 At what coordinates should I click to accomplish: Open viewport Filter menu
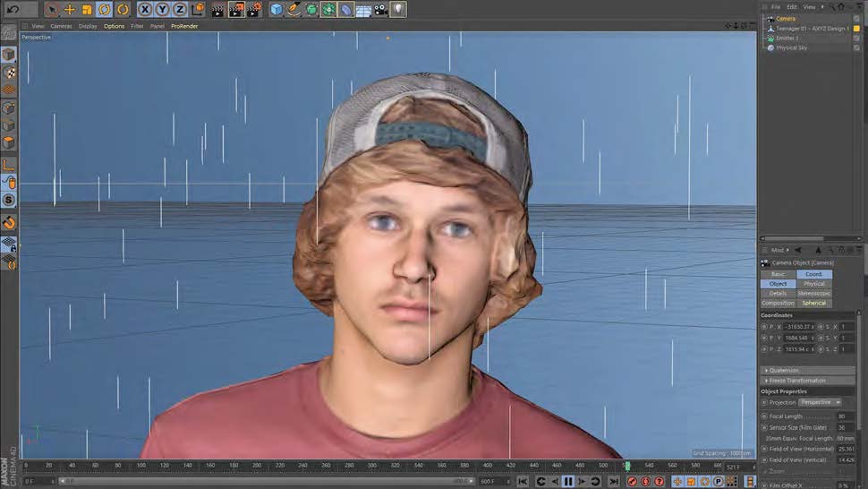coord(137,26)
